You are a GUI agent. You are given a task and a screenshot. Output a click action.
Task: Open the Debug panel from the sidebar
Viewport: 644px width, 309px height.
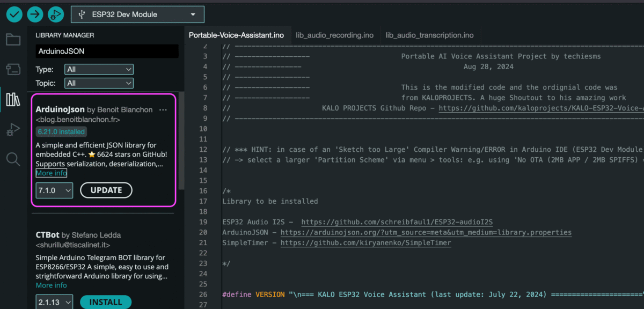click(13, 129)
